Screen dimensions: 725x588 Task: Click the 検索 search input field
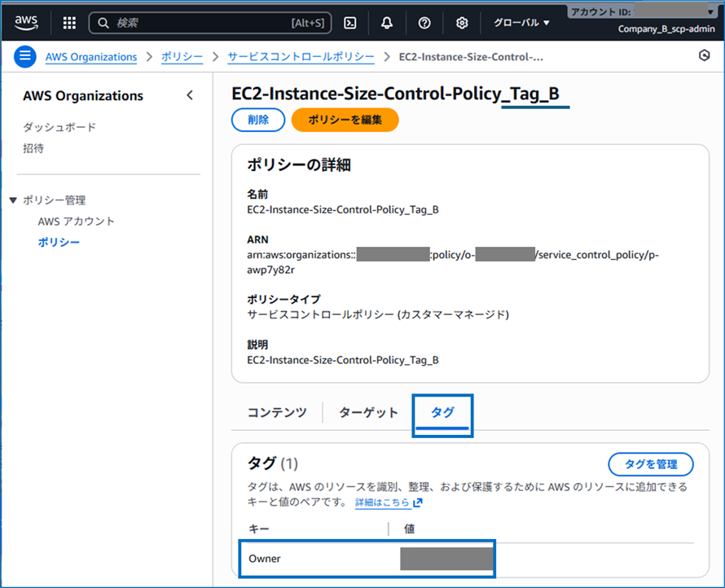pyautogui.click(x=204, y=22)
